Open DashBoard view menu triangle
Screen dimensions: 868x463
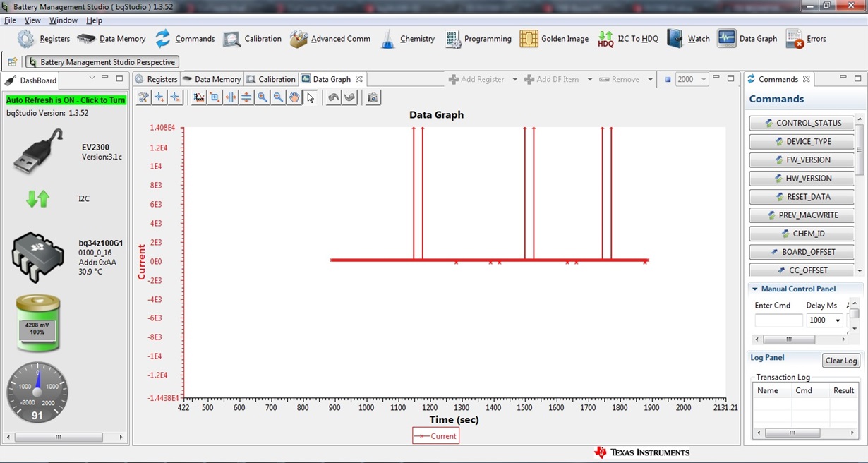[92, 78]
